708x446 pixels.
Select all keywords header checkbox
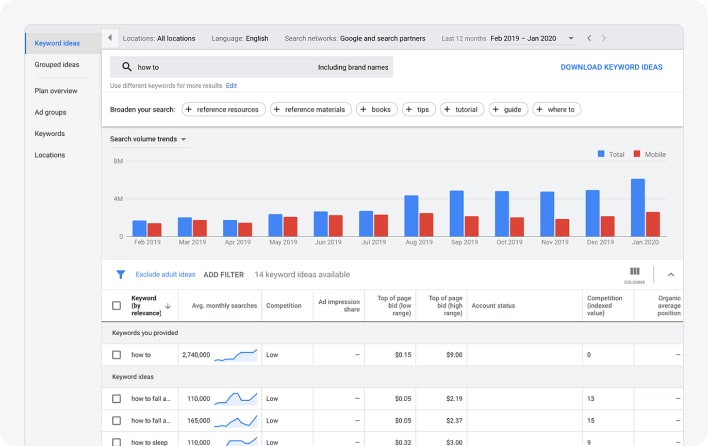pyautogui.click(x=116, y=306)
